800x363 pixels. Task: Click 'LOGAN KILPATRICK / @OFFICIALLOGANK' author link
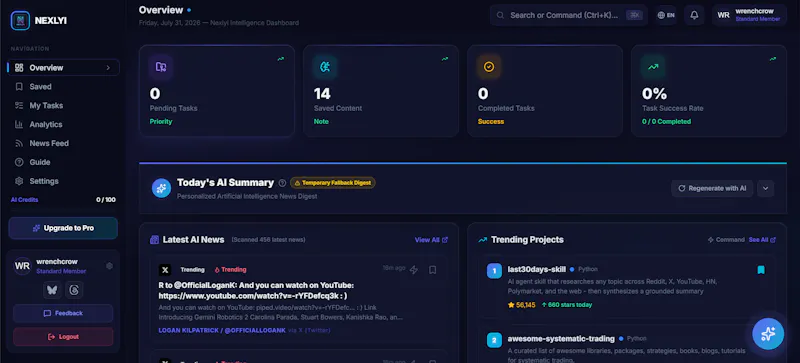[x=222, y=330]
